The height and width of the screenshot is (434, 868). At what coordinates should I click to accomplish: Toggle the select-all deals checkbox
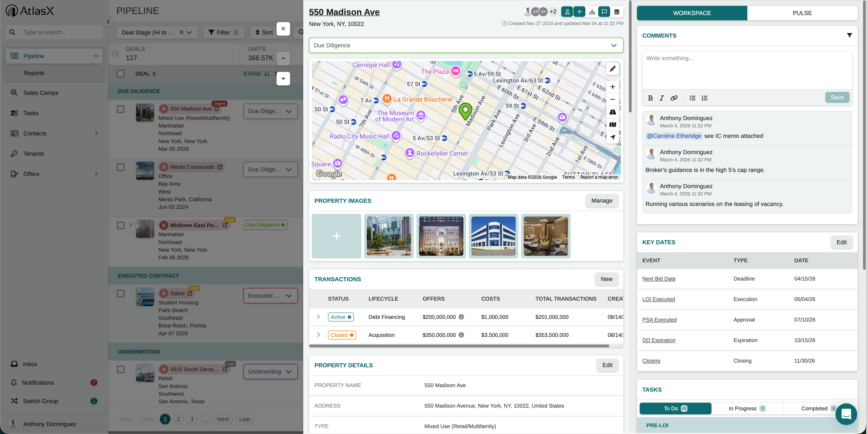[120, 74]
